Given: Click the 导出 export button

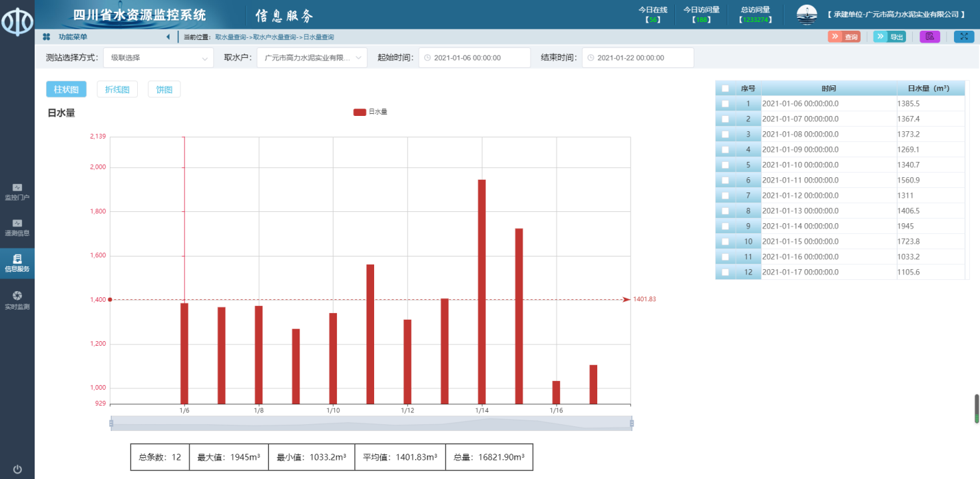Looking at the screenshot, I should (889, 37).
